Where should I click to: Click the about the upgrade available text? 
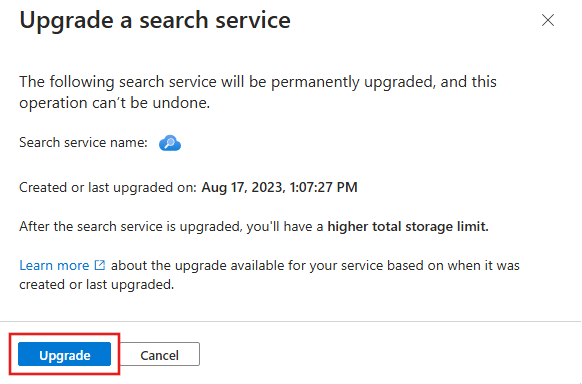pyautogui.click(x=315, y=265)
